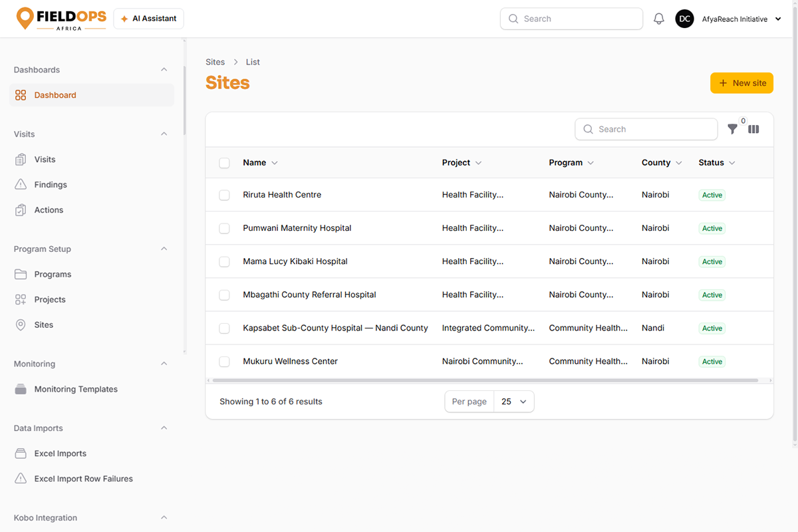Click the Sites breadcrumb link
The width and height of the screenshot is (798, 532).
click(x=215, y=62)
